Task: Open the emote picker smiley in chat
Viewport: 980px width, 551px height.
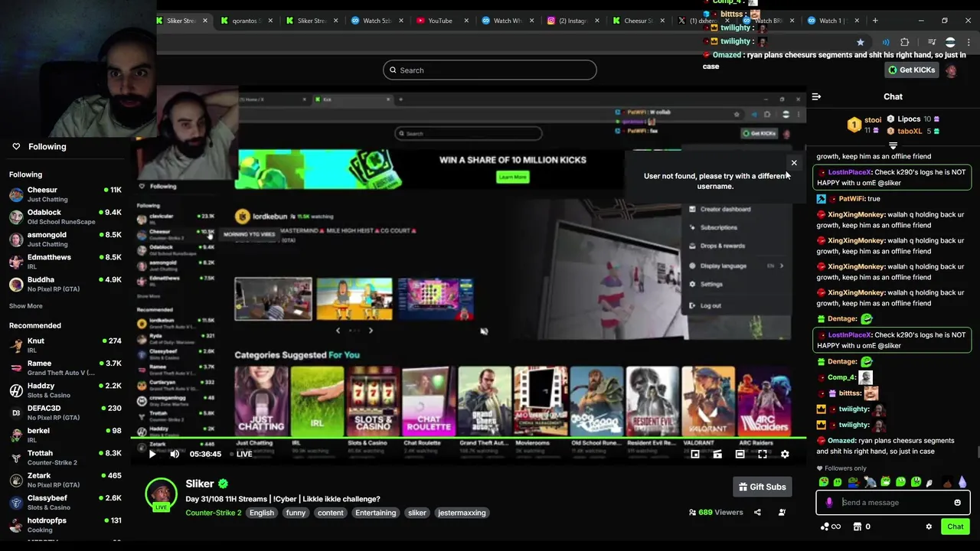Action: 957,503
